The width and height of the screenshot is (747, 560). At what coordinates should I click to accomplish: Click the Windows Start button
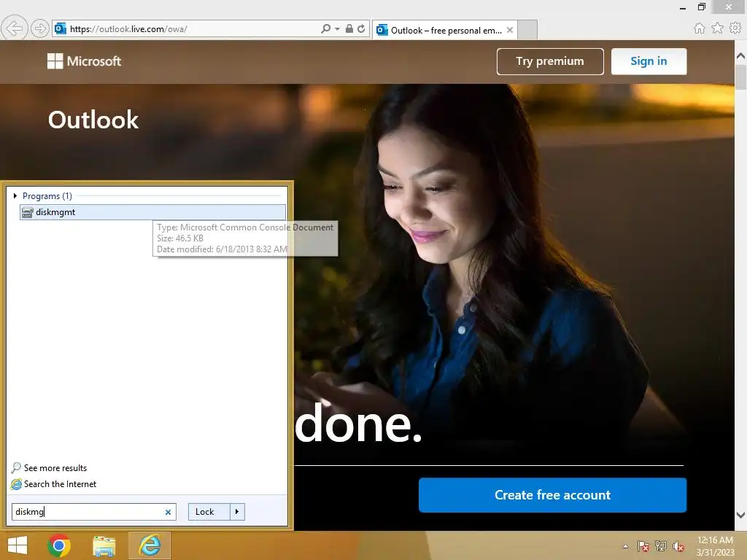(x=18, y=545)
